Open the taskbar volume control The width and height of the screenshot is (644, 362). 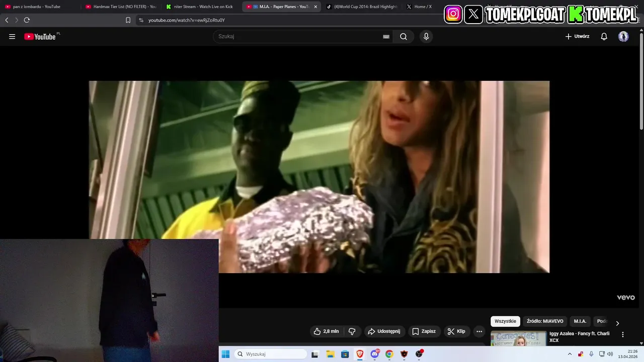(x=610, y=354)
